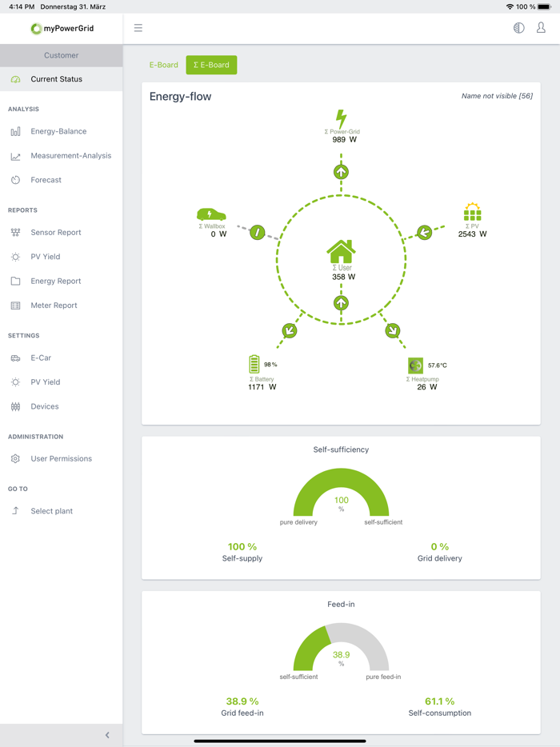Screen dimensions: 560x747
Task: Open the hamburger menu
Action: point(138,27)
